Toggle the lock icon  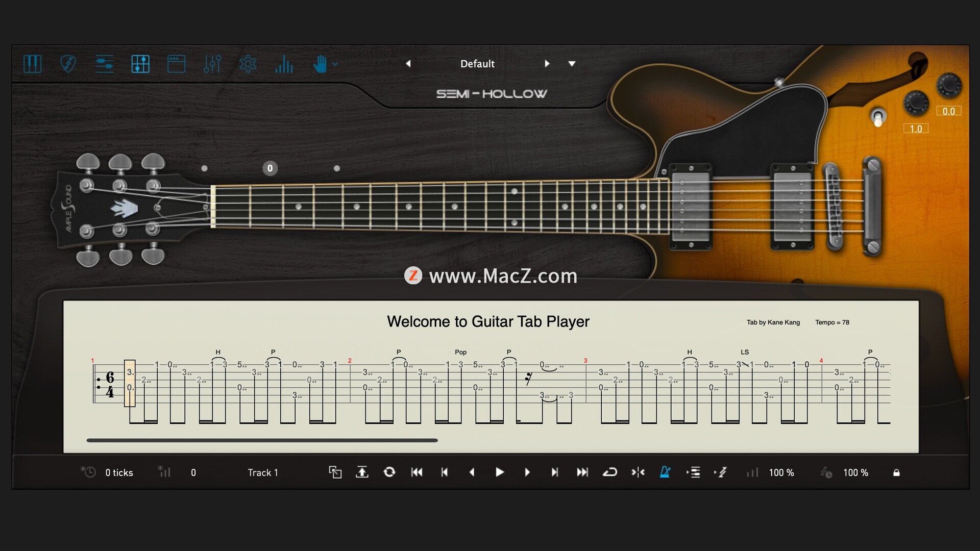coord(896,472)
